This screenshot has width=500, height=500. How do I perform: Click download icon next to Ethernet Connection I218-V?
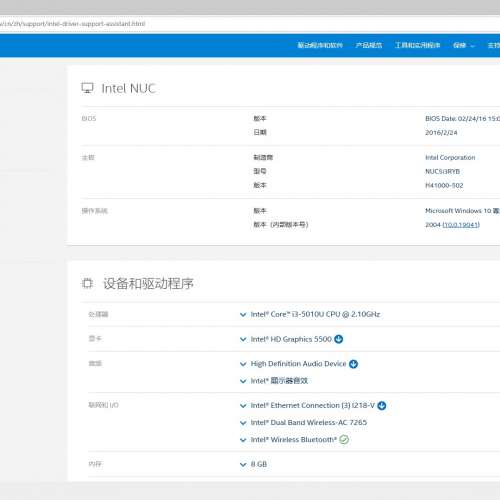[382, 406]
